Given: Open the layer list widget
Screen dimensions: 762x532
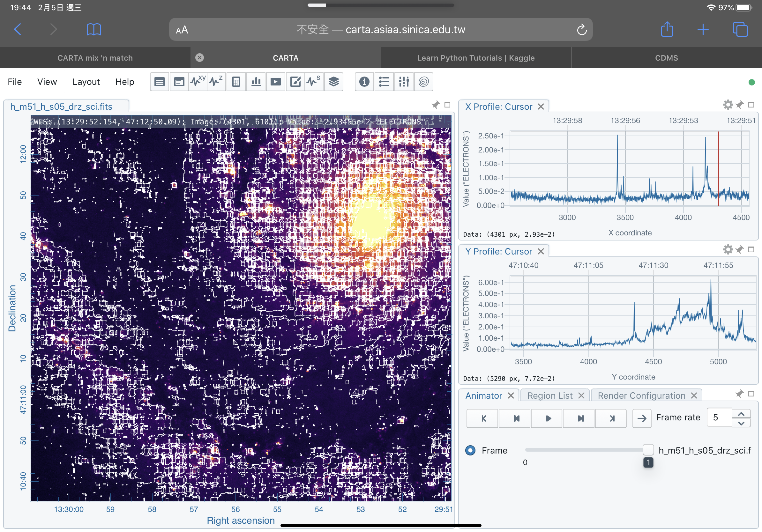Looking at the screenshot, I should click(333, 82).
